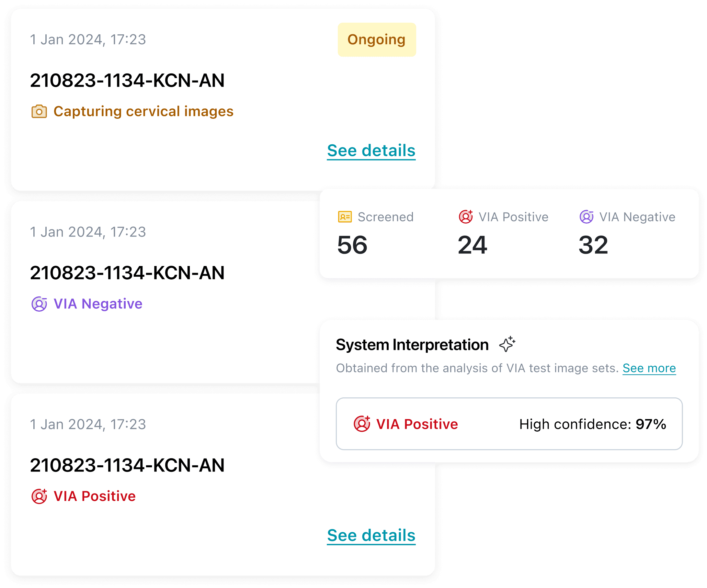Click the camera icon beside Capturing cervical images

point(39,111)
